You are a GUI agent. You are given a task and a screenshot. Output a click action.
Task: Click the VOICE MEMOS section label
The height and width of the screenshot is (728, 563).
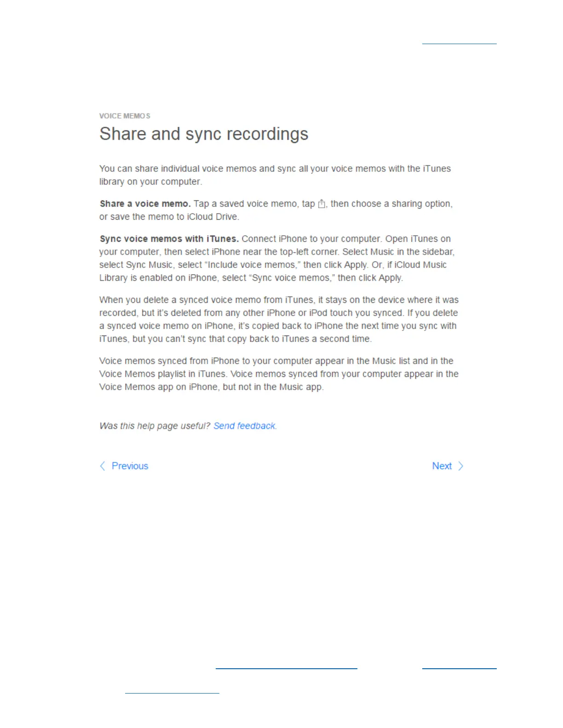(x=125, y=116)
